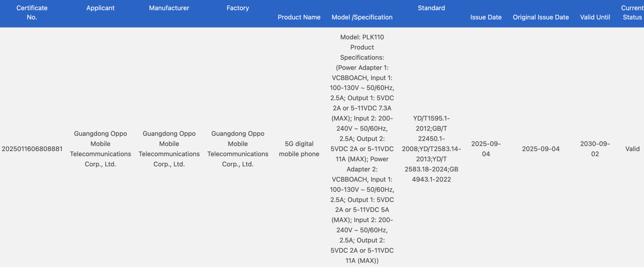
Task: Click certificate number 2025011606808881
Action: point(32,149)
